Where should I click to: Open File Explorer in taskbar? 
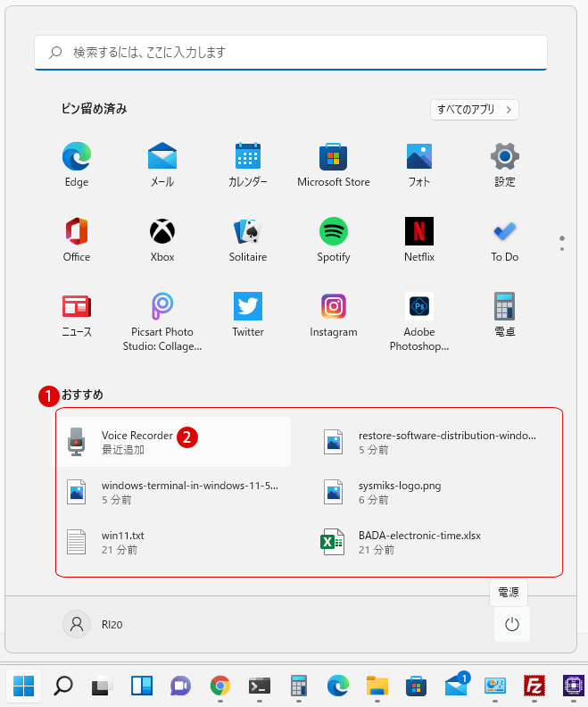[377, 686]
